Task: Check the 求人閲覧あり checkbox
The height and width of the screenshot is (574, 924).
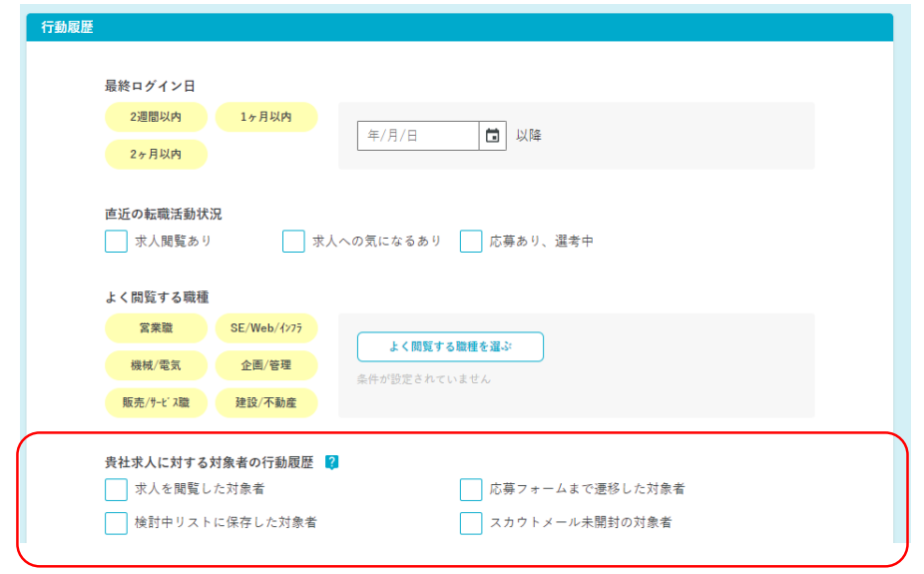Action: click(116, 242)
